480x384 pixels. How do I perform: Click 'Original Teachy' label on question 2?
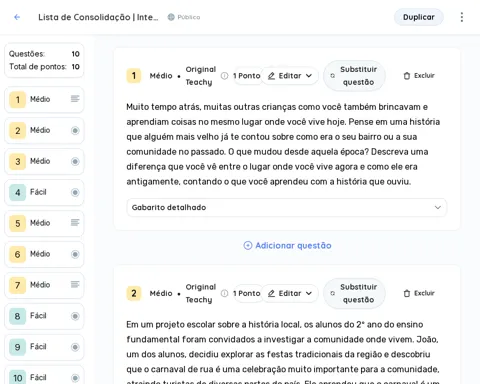201,293
